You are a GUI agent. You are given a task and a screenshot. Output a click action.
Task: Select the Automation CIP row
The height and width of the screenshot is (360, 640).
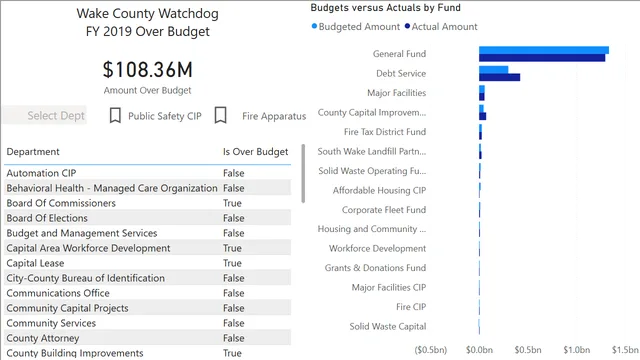[x=147, y=173]
